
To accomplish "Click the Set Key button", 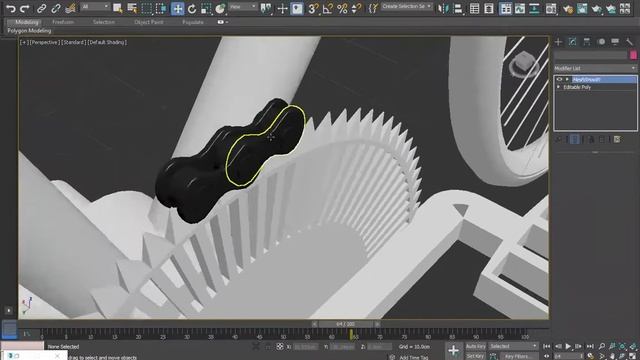I will [476, 356].
